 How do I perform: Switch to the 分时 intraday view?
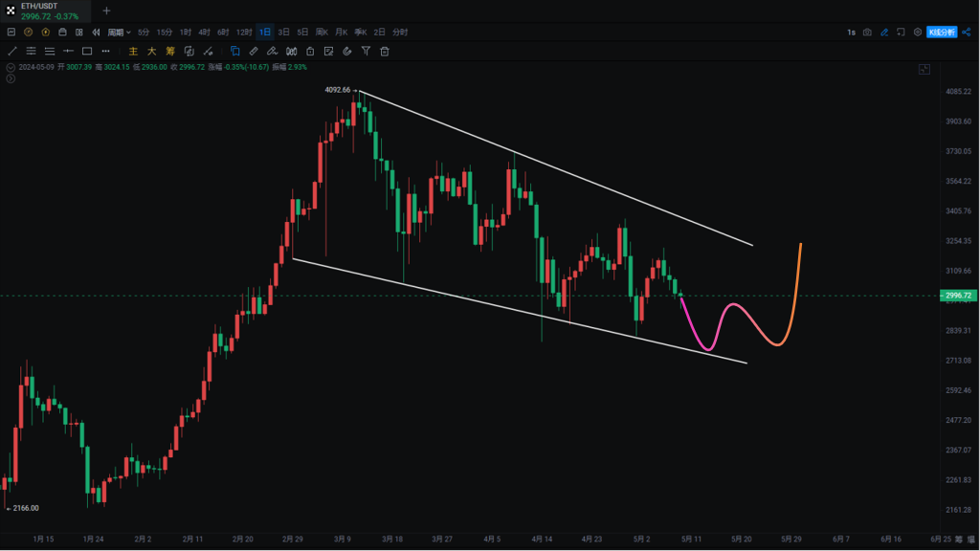click(x=400, y=32)
